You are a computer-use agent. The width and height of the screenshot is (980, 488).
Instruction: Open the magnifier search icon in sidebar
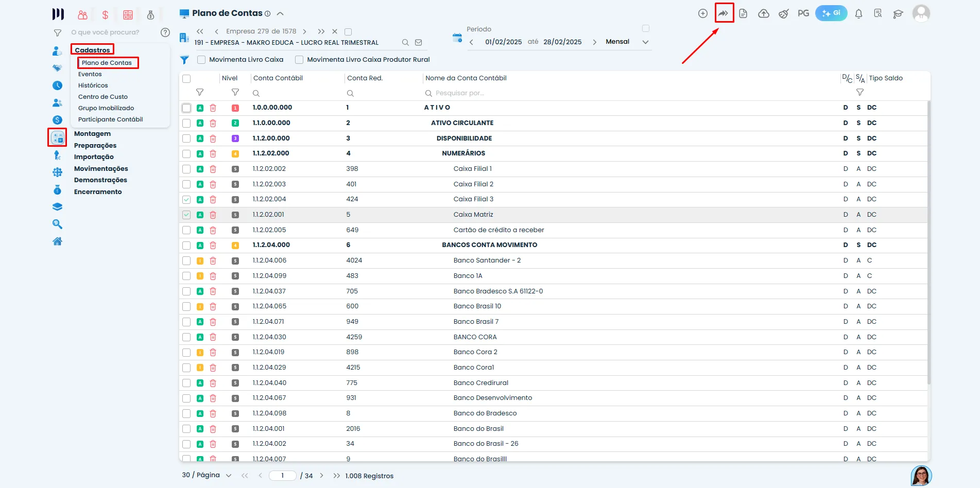point(57,224)
